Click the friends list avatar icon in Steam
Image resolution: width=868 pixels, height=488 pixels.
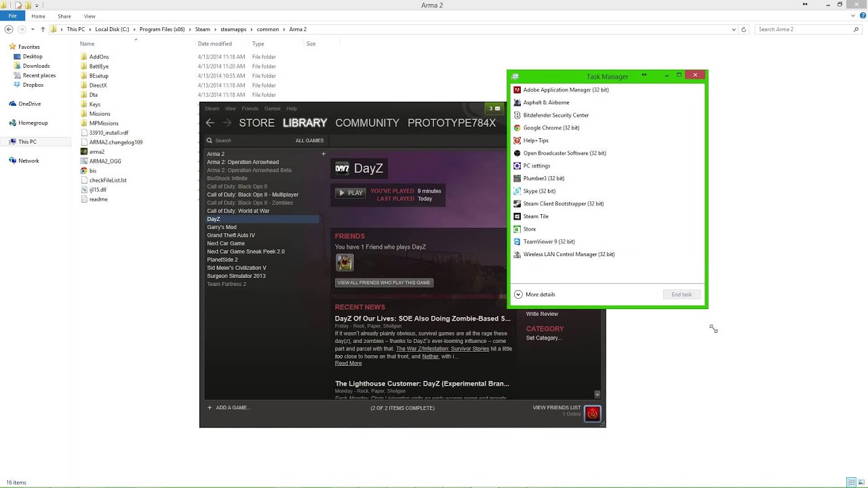coord(593,413)
